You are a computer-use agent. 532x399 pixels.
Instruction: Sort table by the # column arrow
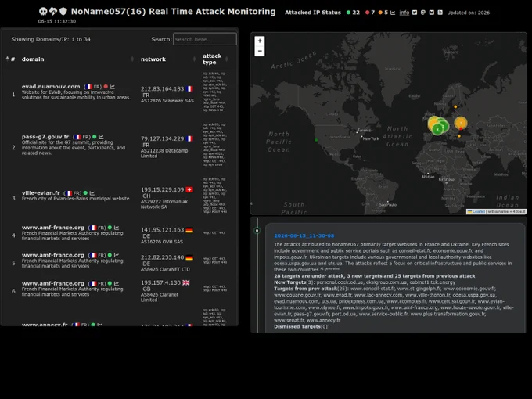pyautogui.click(x=8, y=59)
